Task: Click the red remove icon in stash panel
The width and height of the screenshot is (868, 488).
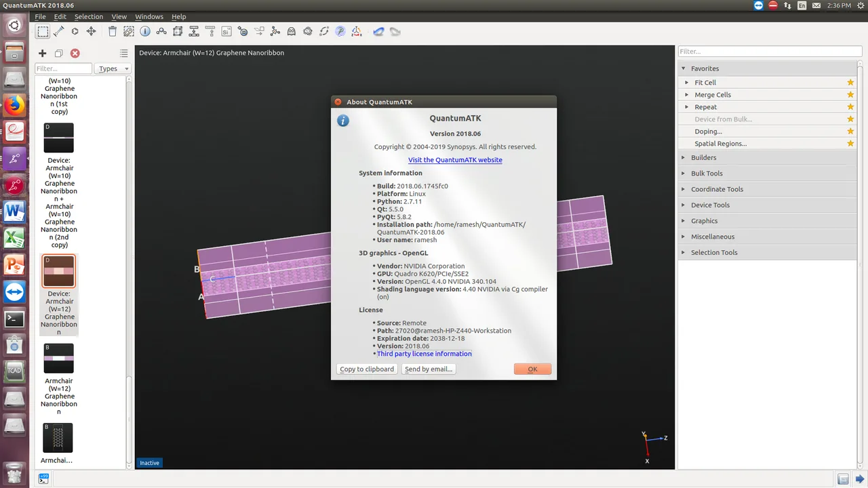Action: [x=75, y=53]
